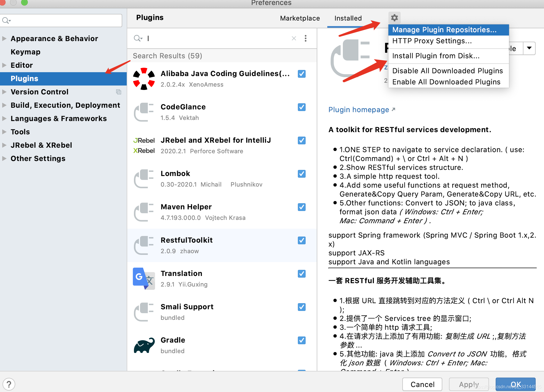
Task: Select the Maven Helper plugin name
Action: click(186, 207)
